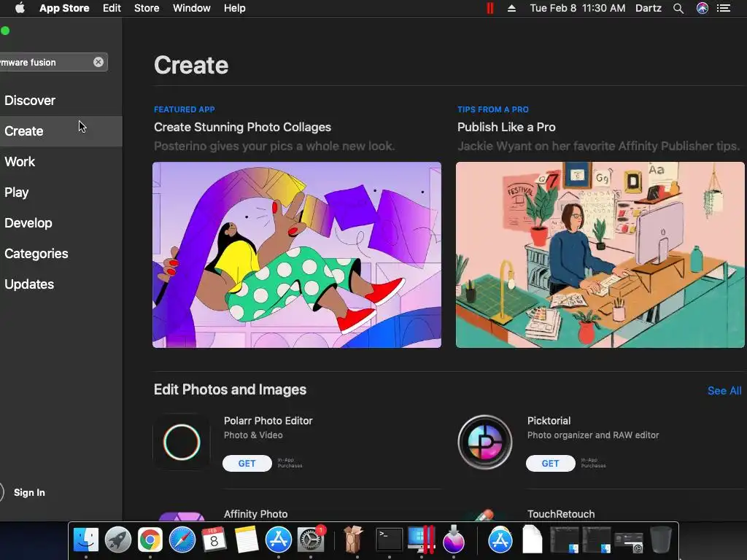Open System Preferences with badge in Dock

pyautogui.click(x=311, y=540)
